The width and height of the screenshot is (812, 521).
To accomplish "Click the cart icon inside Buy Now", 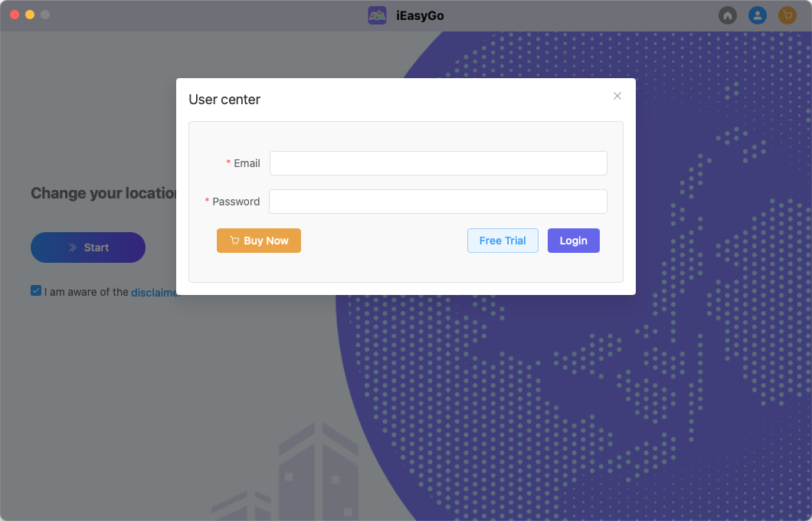I will pyautogui.click(x=234, y=241).
